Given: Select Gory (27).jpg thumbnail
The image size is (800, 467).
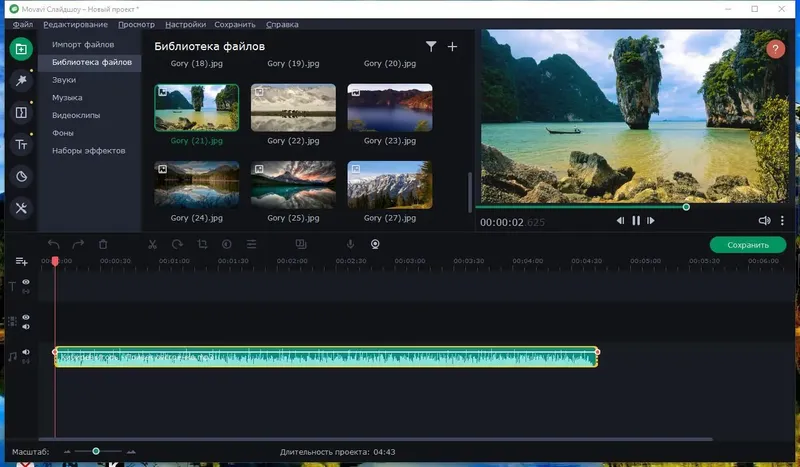Looking at the screenshot, I should click(x=390, y=185).
